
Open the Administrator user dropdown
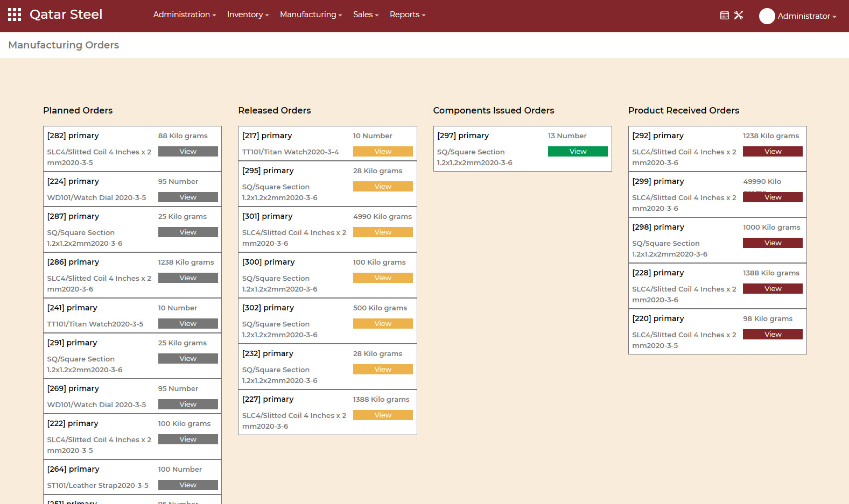(806, 16)
